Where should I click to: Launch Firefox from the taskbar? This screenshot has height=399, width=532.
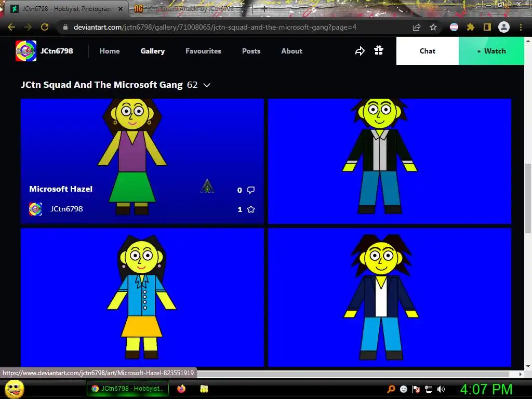click(x=181, y=389)
